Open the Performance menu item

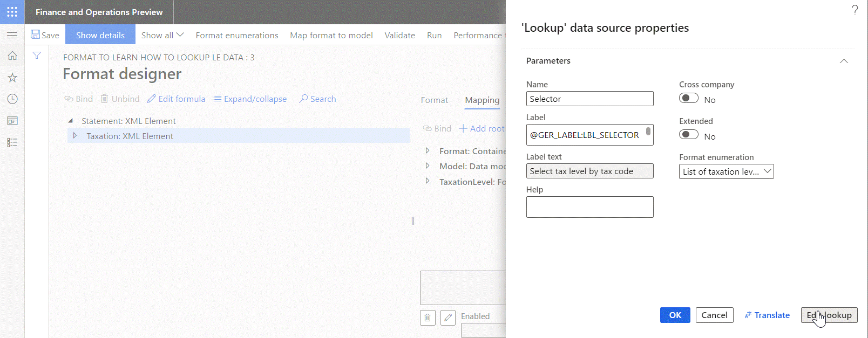click(x=478, y=35)
